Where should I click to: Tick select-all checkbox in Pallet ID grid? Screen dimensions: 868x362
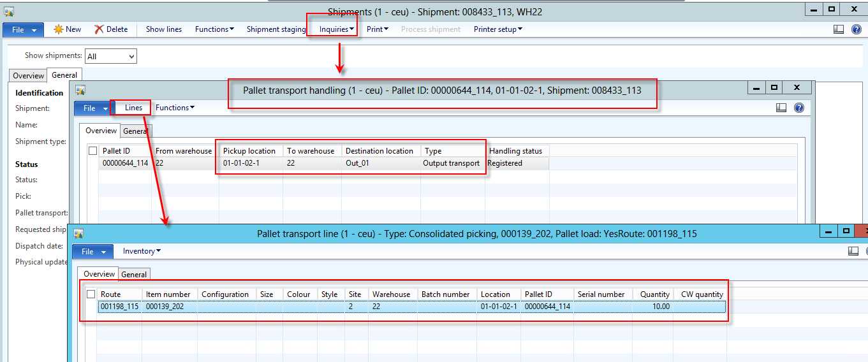[93, 151]
